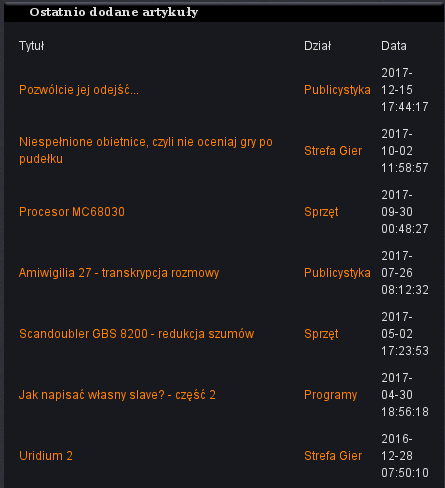Screen dimensions: 445x488
Task: Click the 'Ostatnio dodane artykuły' panel title
Action: (114, 12)
